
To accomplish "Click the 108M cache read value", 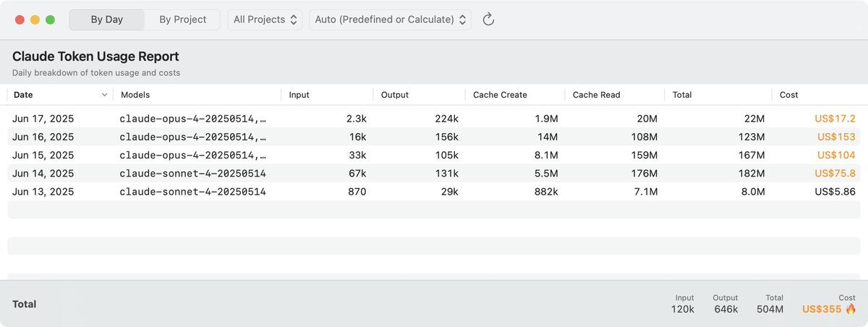I will (643, 137).
